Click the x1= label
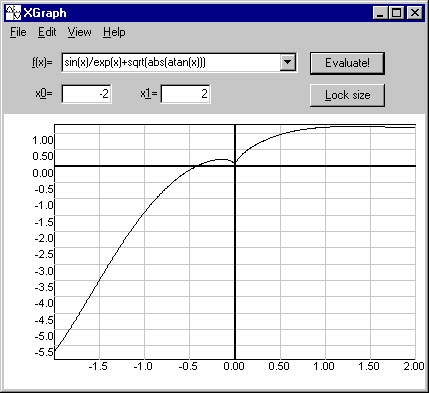This screenshot has width=429, height=393. pyautogui.click(x=149, y=94)
